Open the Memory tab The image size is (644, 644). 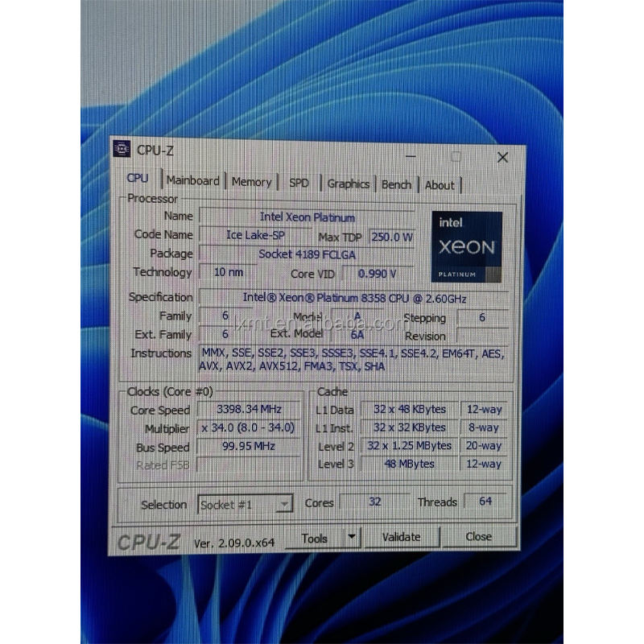pyautogui.click(x=251, y=182)
